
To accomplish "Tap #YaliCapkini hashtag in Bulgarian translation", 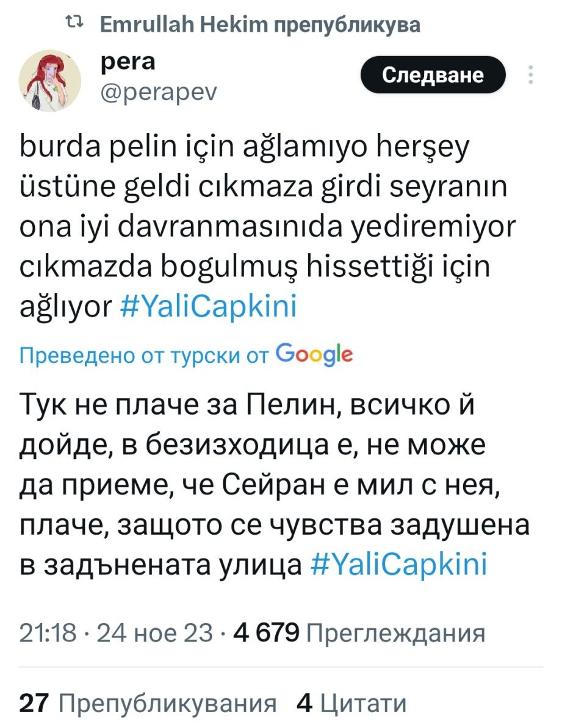I will pyautogui.click(x=398, y=565).
